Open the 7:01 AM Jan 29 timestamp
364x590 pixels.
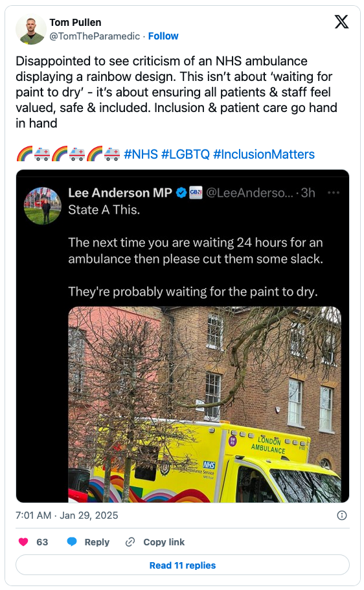click(x=67, y=515)
